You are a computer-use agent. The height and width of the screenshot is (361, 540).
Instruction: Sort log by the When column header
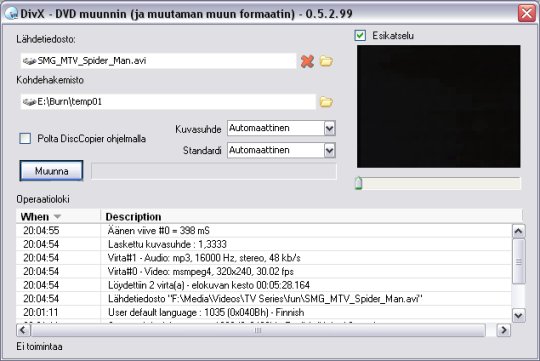pos(58,217)
